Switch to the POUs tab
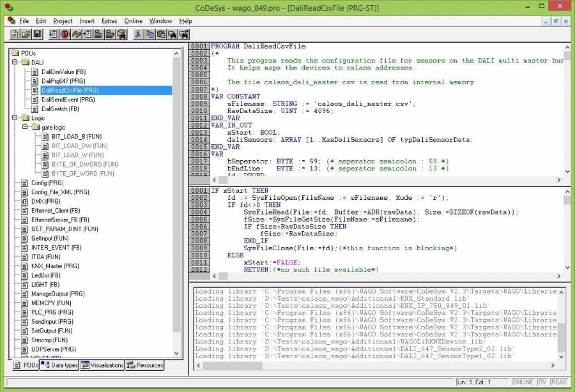575x392 pixels. pyautogui.click(x=26, y=365)
